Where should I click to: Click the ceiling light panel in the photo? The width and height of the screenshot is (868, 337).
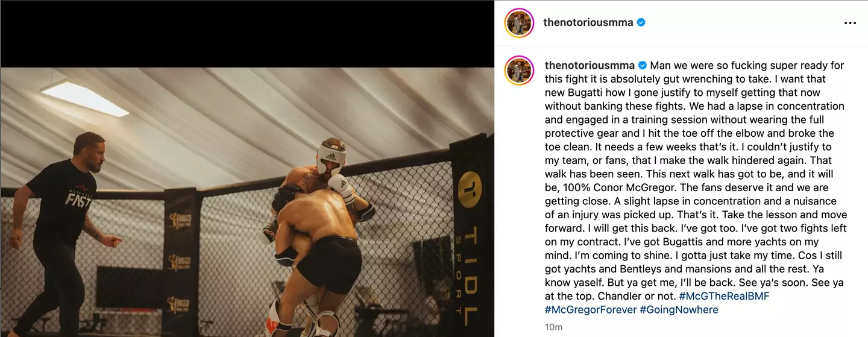tap(84, 97)
